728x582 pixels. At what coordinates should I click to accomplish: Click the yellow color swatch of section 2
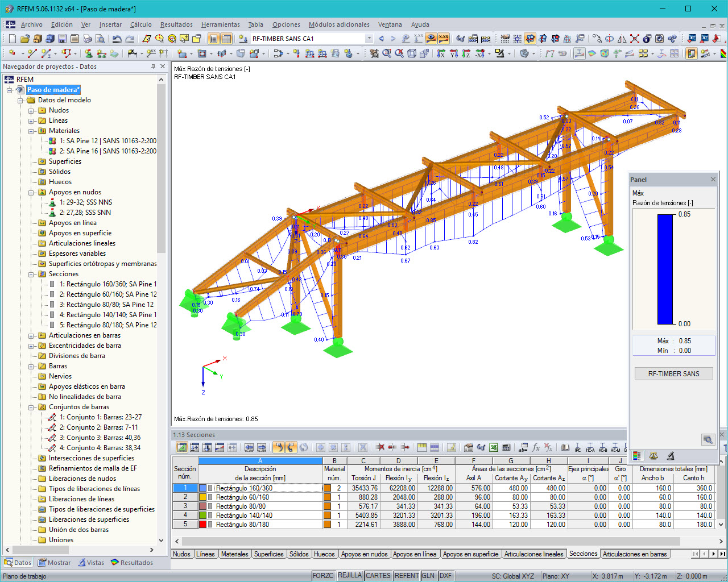pos(202,497)
